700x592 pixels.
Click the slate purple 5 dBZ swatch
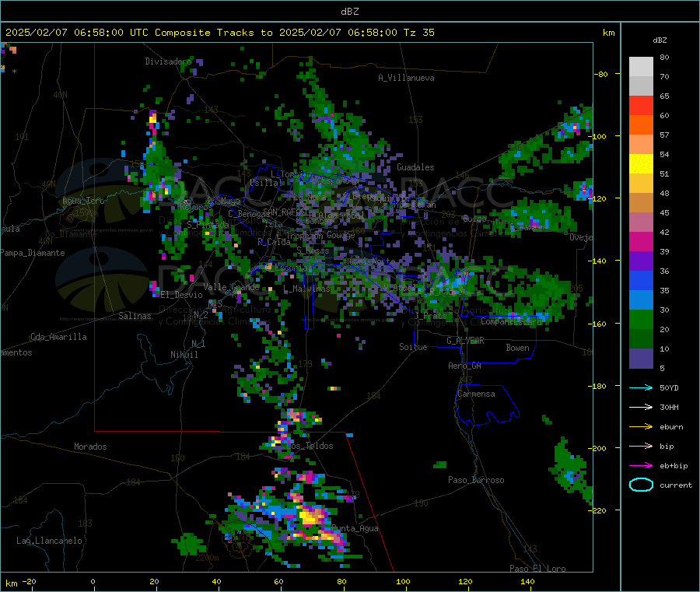tap(641, 359)
